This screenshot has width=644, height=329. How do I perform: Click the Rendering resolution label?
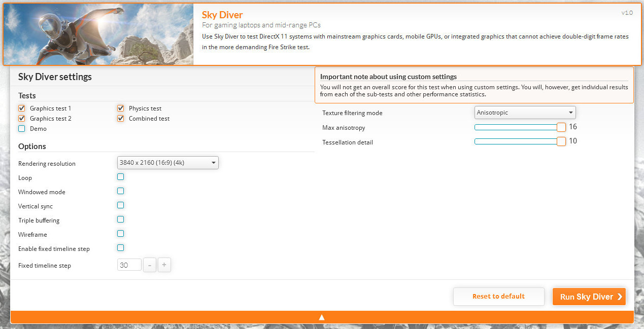47,164
